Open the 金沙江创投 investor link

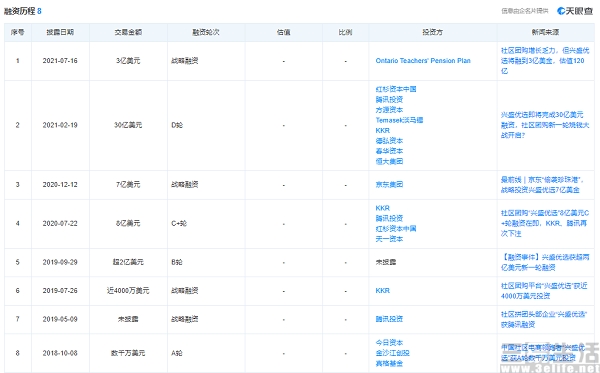(392, 353)
